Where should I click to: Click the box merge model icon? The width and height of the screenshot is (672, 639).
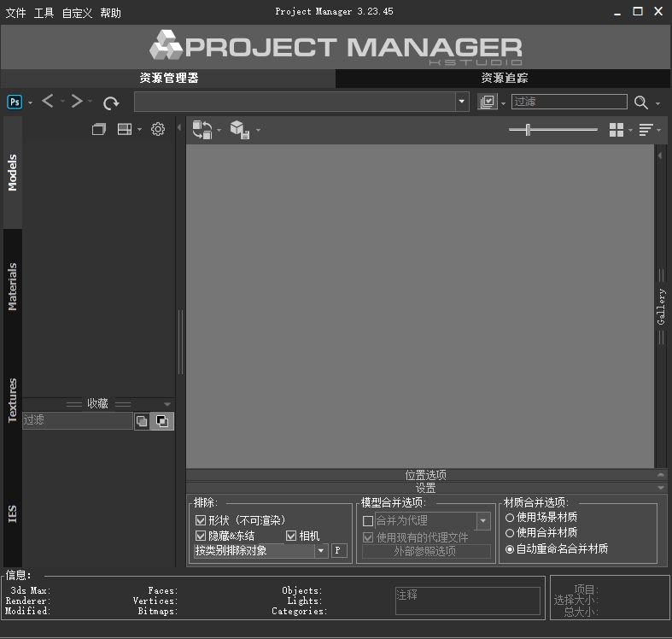(x=240, y=130)
